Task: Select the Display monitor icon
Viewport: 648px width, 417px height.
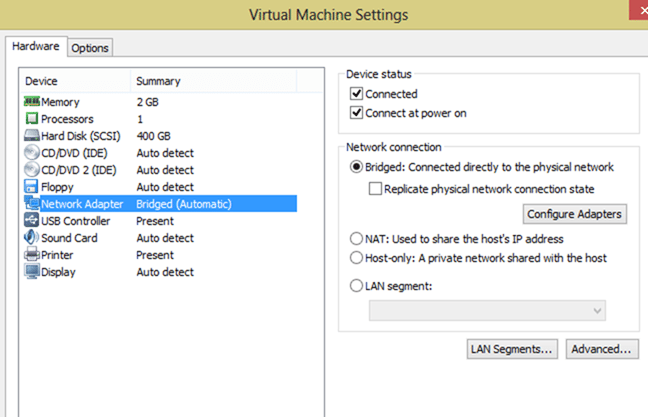Action: (32, 272)
